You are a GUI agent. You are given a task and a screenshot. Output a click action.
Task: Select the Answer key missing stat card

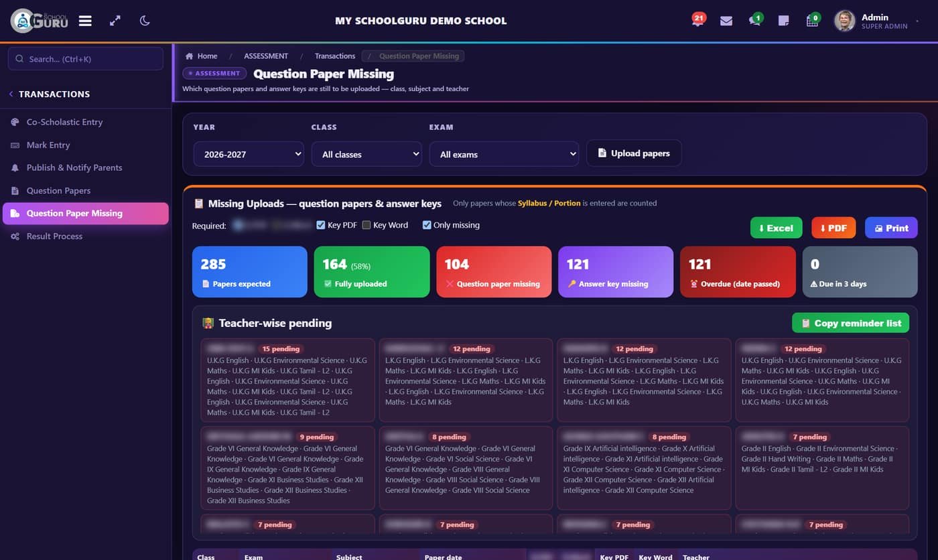(x=616, y=272)
